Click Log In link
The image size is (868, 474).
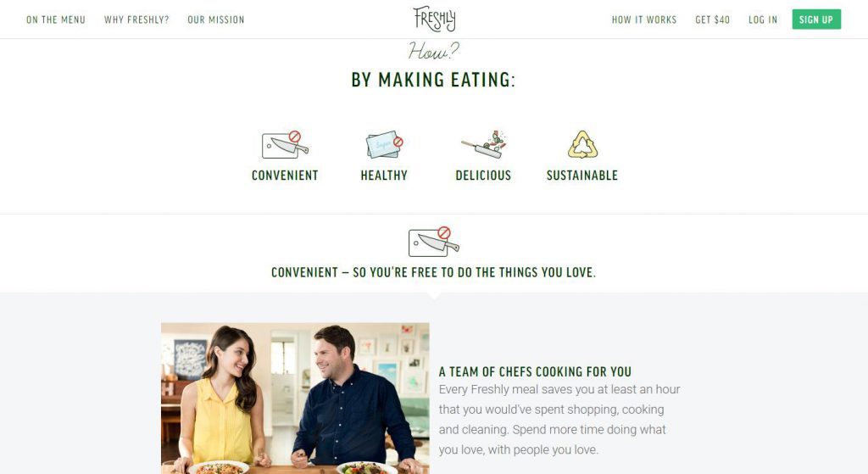click(763, 20)
